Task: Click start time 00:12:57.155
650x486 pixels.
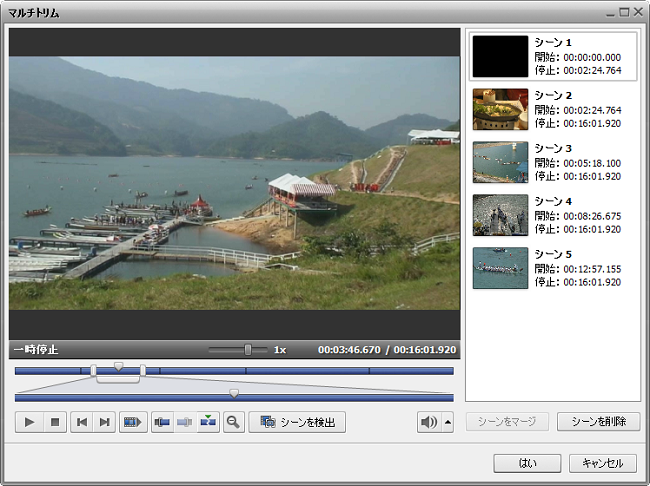Action: pos(592,269)
